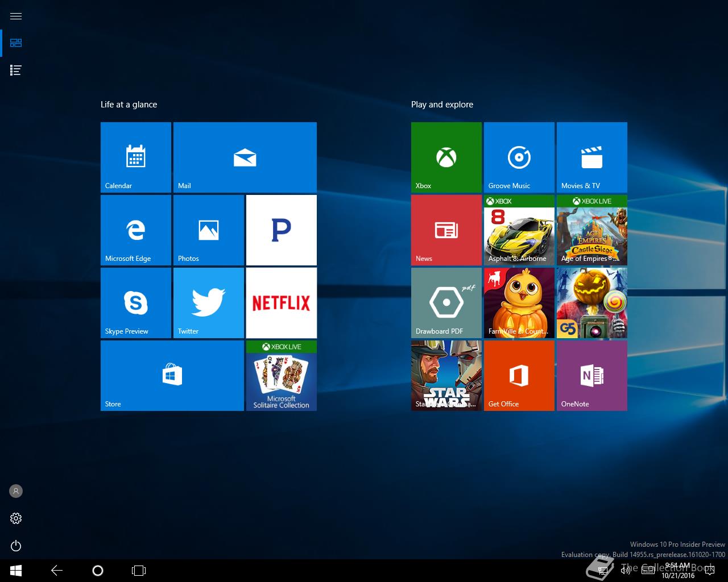Switch to All apps list view
Image resolution: width=728 pixels, height=582 pixels.
[16, 70]
